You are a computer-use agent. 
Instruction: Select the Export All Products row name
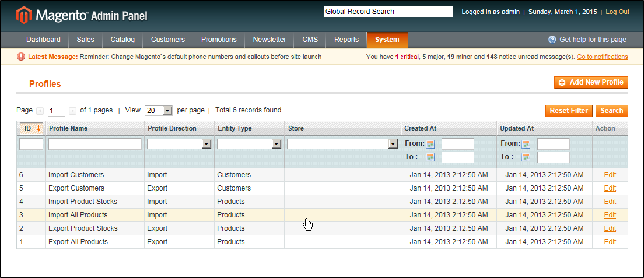click(x=78, y=242)
